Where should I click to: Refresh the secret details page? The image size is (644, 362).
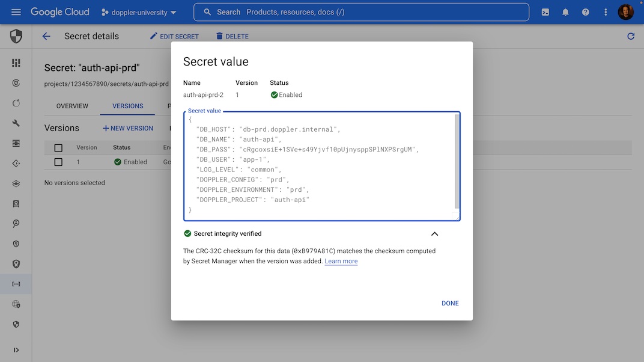click(631, 36)
